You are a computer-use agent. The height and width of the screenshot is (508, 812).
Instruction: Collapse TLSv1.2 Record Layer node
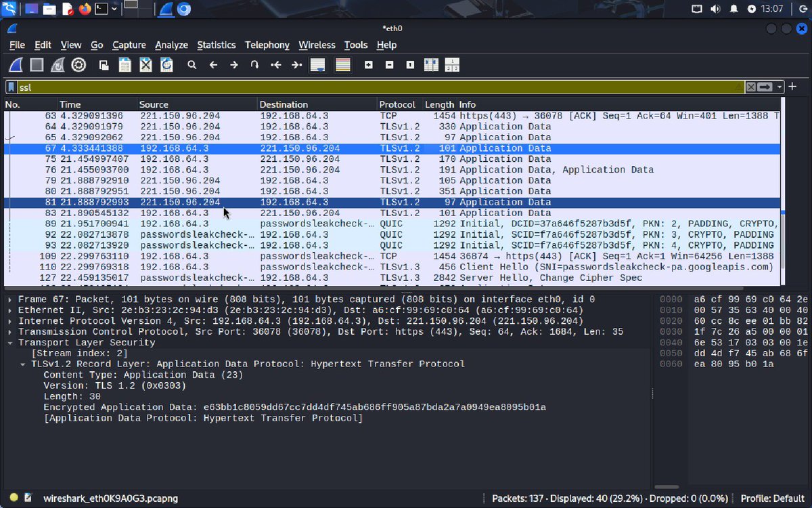pos(23,364)
